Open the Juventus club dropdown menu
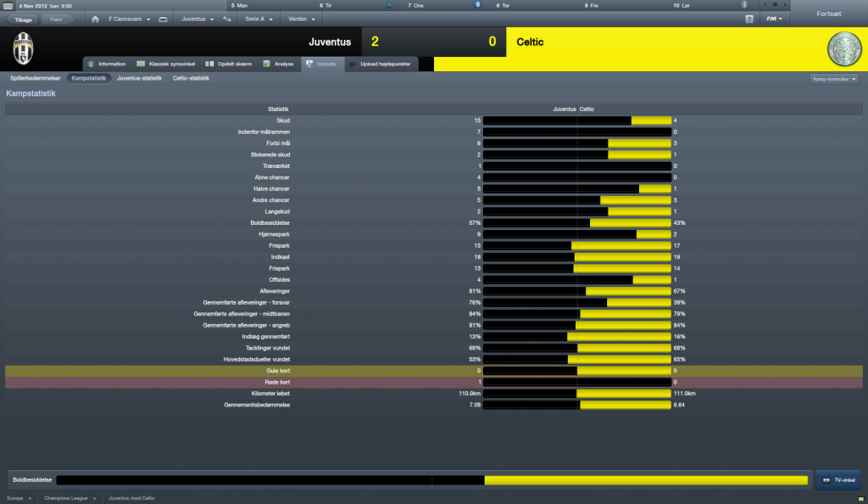 [198, 20]
